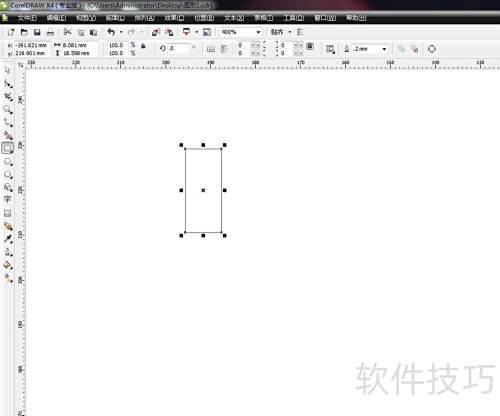Select the Table tool
The image size is (500, 416).
coord(7,213)
